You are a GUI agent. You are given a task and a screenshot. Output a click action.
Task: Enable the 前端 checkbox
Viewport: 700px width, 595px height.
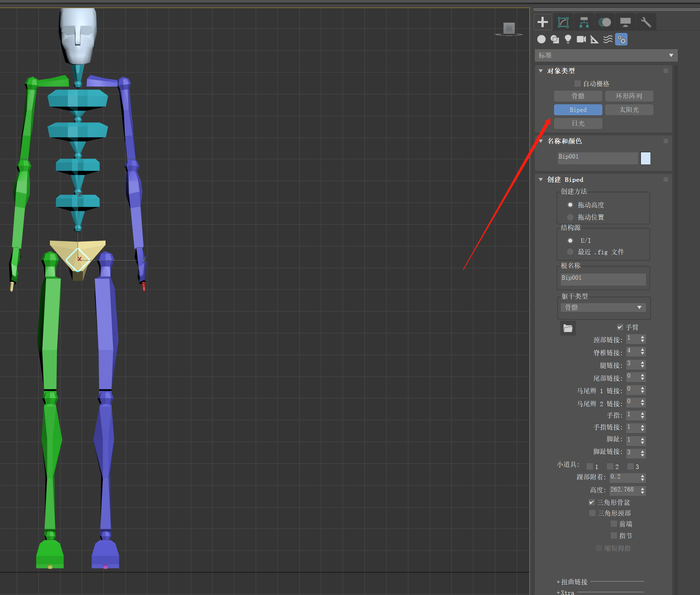tap(614, 524)
